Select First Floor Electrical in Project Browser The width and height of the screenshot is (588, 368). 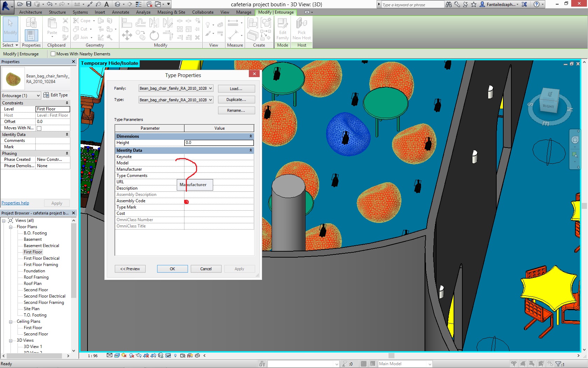pos(42,259)
